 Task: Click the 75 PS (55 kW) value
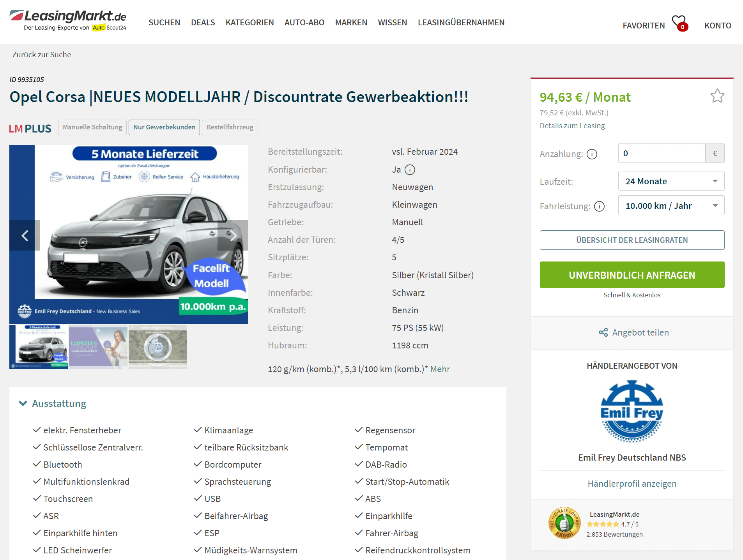click(x=417, y=328)
